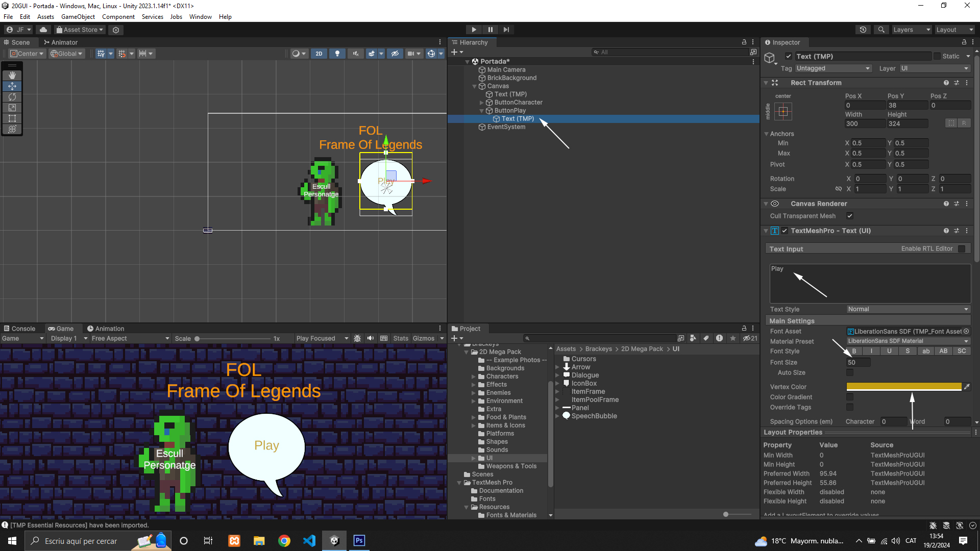Click the Vertex Color swatch
The image size is (980, 551).
coord(903,387)
